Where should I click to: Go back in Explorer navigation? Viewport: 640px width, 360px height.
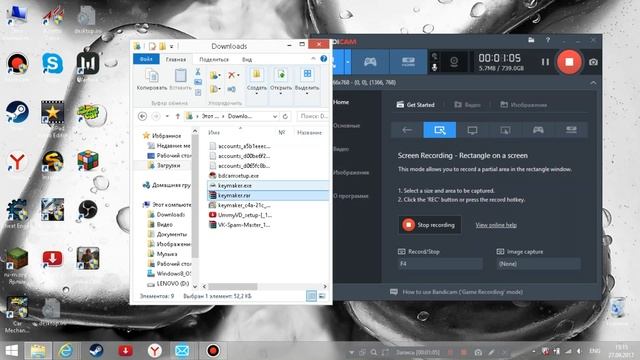click(142, 116)
